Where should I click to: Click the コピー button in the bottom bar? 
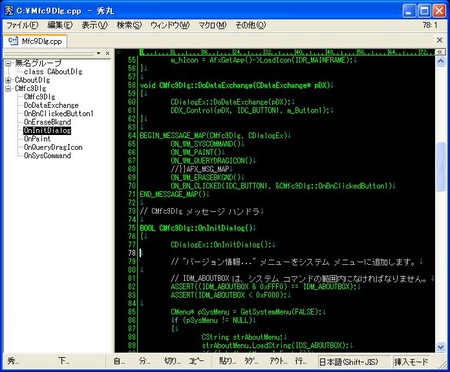[x=196, y=361]
